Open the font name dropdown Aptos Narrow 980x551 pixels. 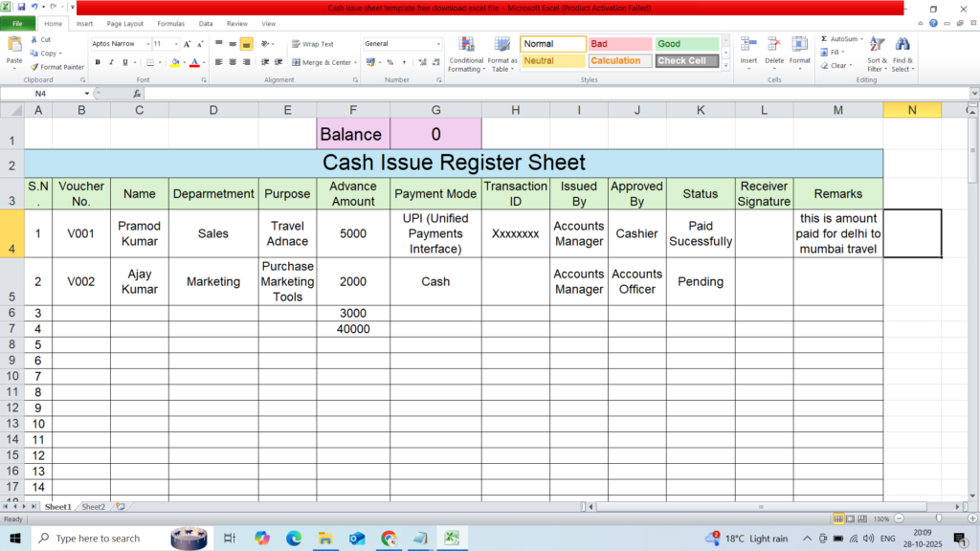click(x=121, y=44)
